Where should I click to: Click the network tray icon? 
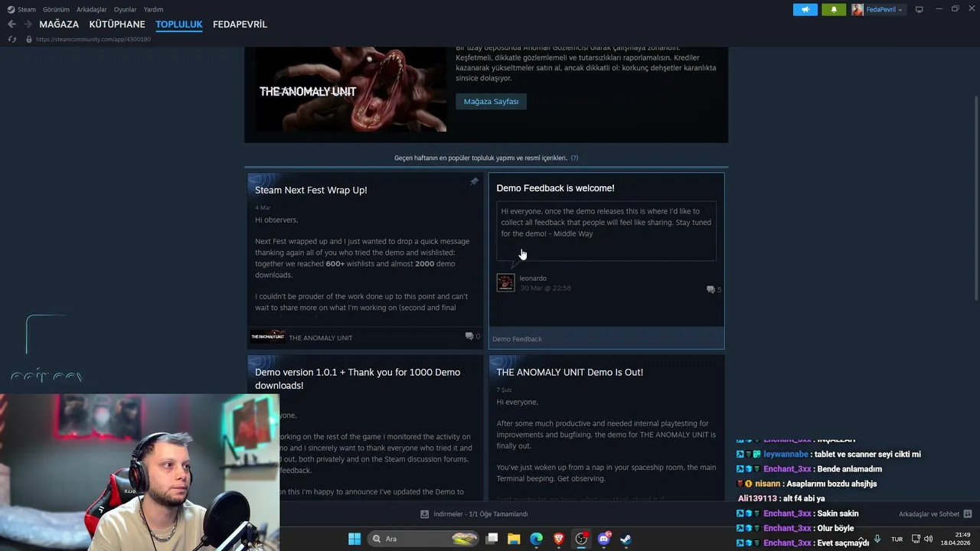tap(916, 539)
